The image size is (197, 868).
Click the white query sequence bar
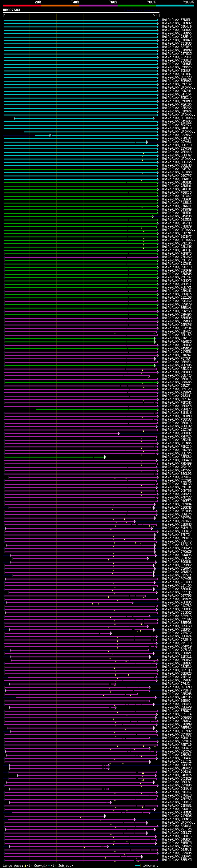(x=81, y=12)
